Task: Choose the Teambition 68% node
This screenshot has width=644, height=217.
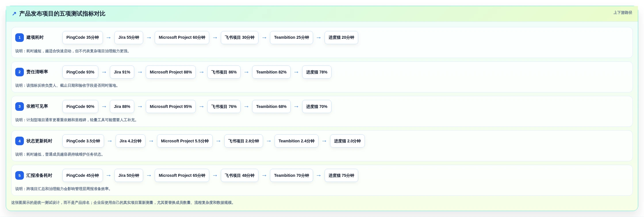Action: pos(271,106)
